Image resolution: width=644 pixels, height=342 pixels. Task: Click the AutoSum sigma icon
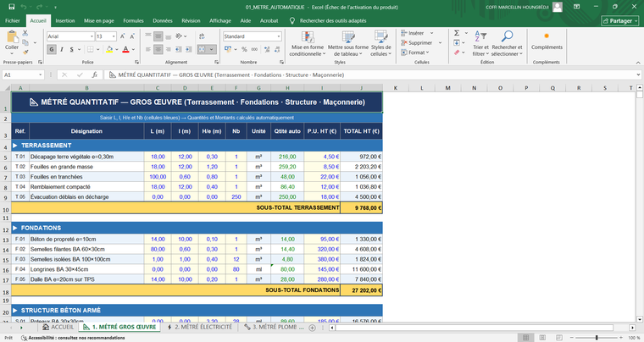point(457,33)
